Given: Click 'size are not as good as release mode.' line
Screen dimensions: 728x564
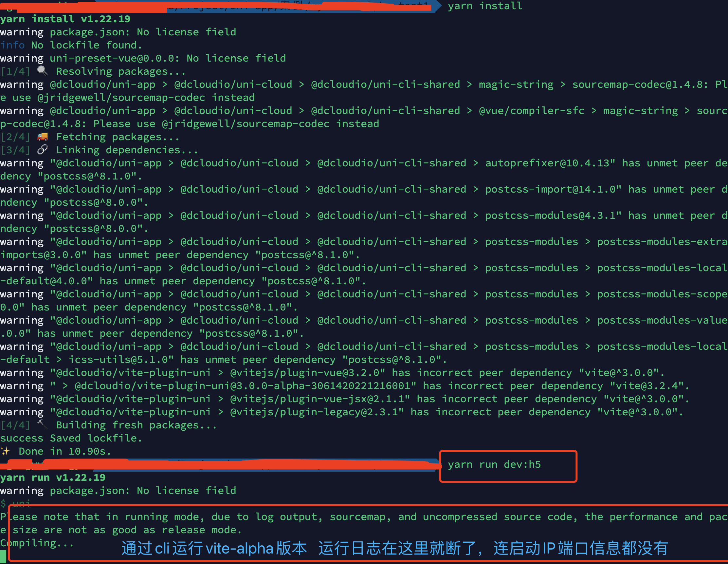Looking at the screenshot, I should point(127,530).
